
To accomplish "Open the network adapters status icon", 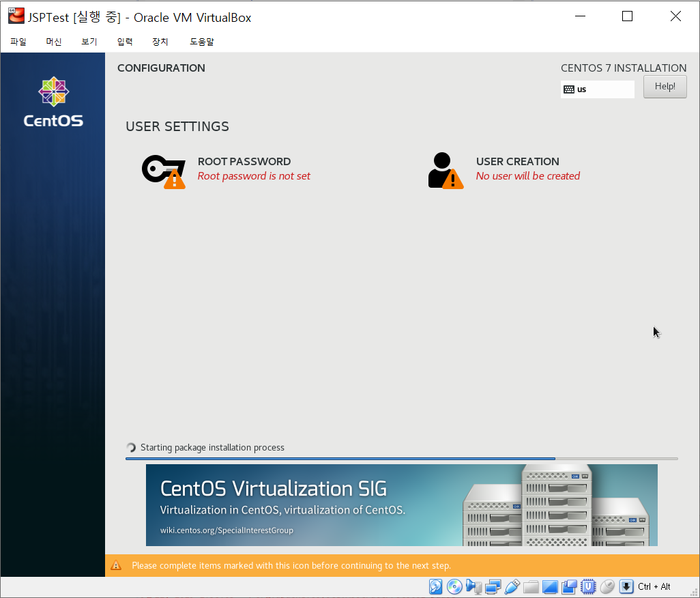I will click(493, 586).
